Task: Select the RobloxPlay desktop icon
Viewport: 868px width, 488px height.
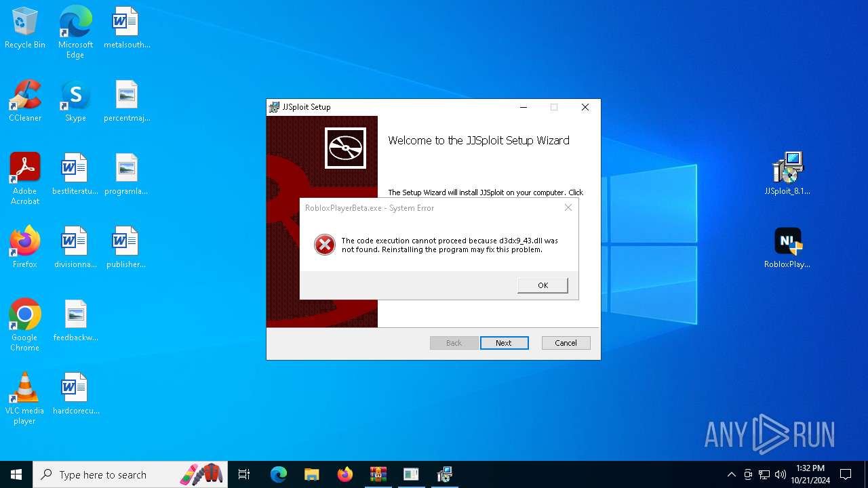Action: 787,248
